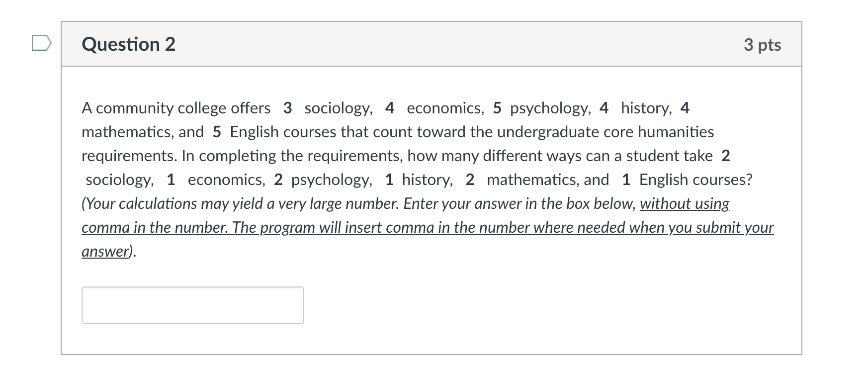Click the underlined 'without using comma' text
This screenshot has width=868, height=374.
point(684,203)
